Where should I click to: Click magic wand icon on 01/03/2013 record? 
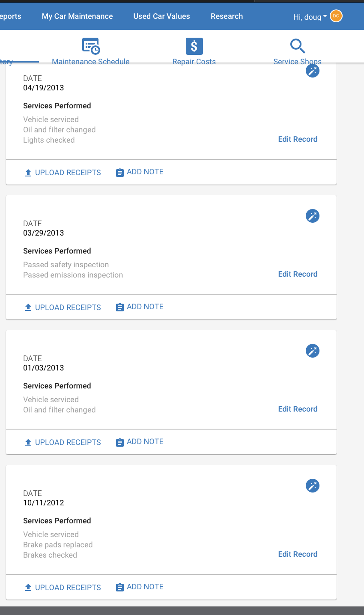pyautogui.click(x=313, y=351)
